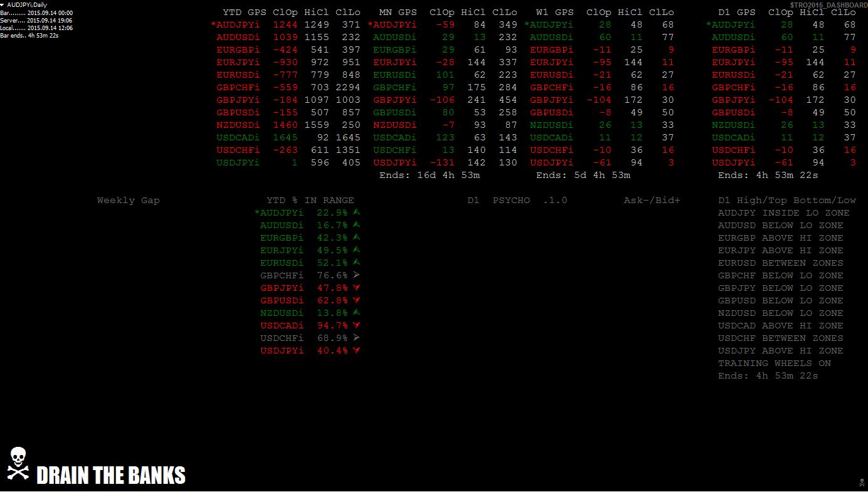Viewport: 868px width, 492px height.
Task: Click the grey sideways arrow next to USDCHFi 68.9%
Action: [x=356, y=338]
